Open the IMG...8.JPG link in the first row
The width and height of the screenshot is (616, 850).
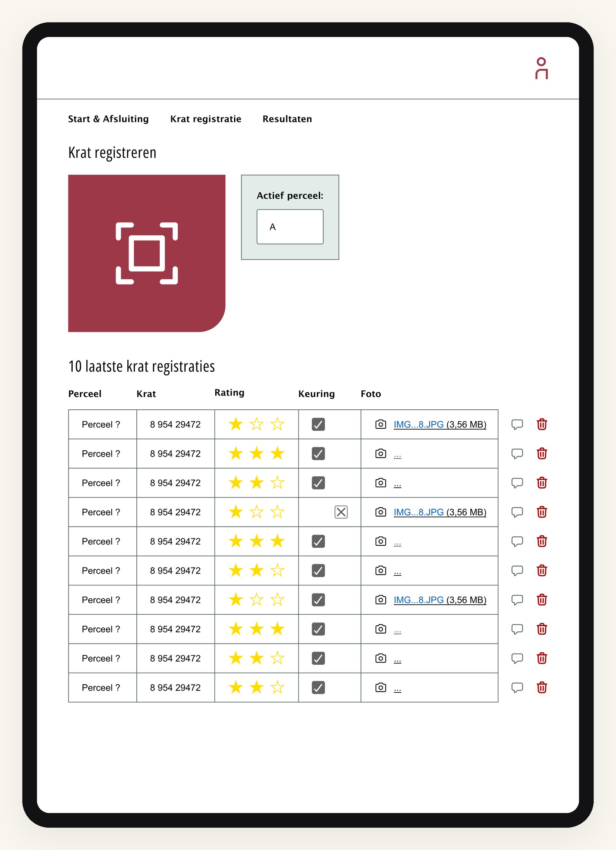[x=418, y=425]
